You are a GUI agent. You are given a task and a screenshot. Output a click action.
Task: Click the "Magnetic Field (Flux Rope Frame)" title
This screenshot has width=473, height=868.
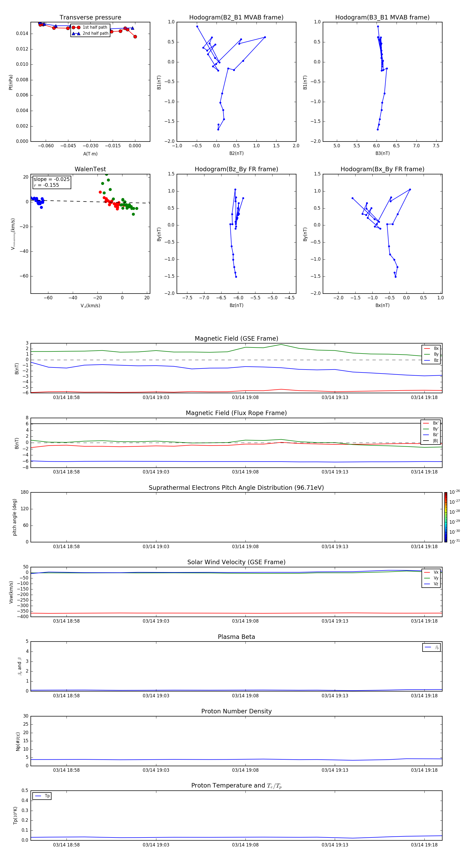pos(236,413)
